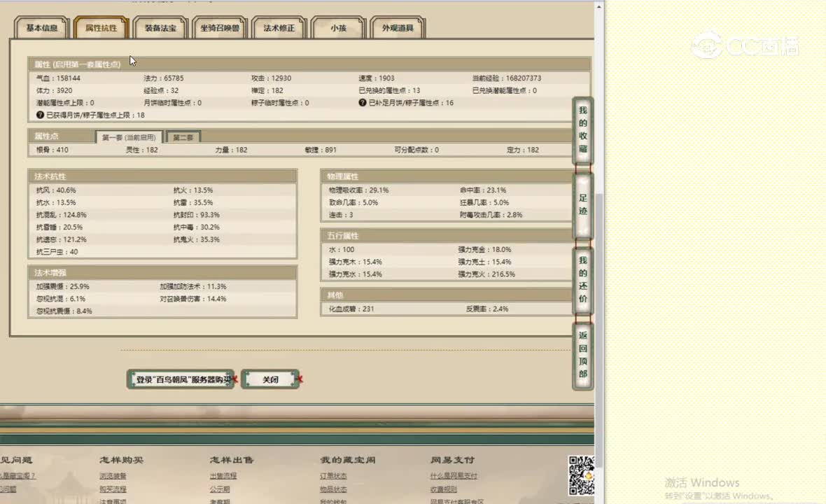The image size is (826, 504).
Task: Open the 坐骑召唤兽 tab
Action: [x=220, y=28]
